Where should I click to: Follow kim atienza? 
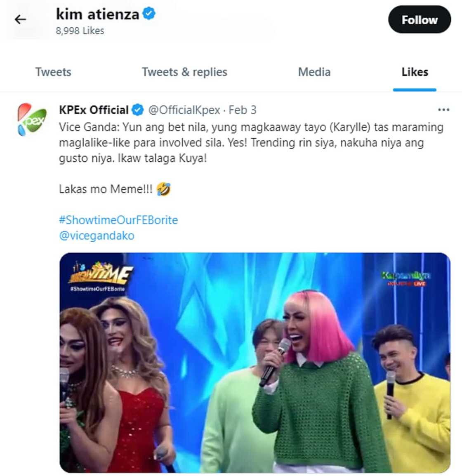[419, 20]
